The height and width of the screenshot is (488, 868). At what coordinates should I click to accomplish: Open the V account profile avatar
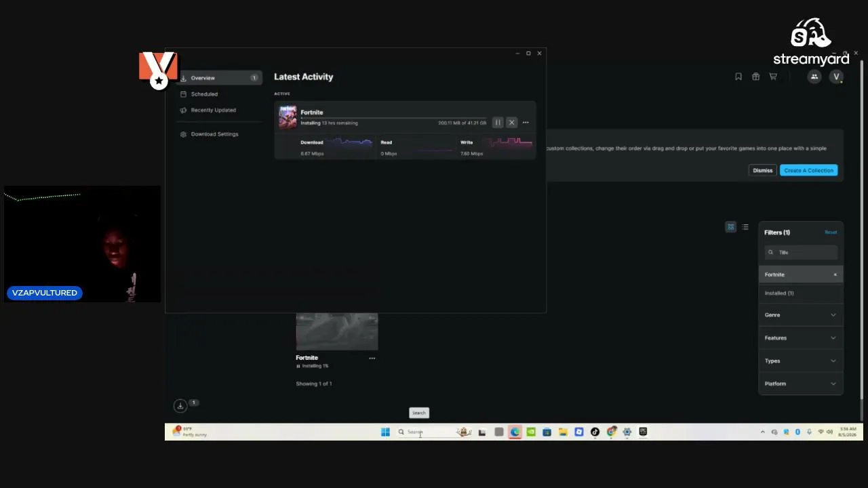837,77
